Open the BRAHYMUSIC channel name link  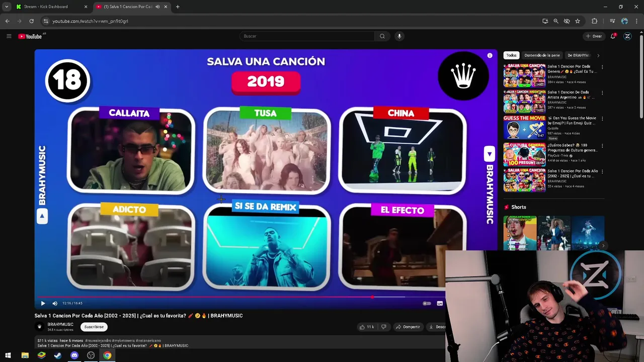(x=60, y=324)
